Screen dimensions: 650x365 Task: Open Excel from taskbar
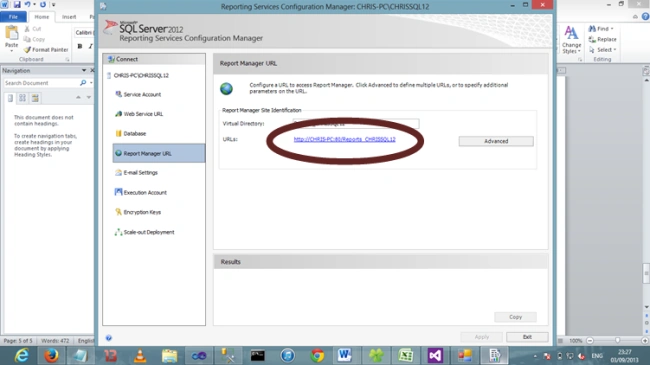[x=405, y=355]
